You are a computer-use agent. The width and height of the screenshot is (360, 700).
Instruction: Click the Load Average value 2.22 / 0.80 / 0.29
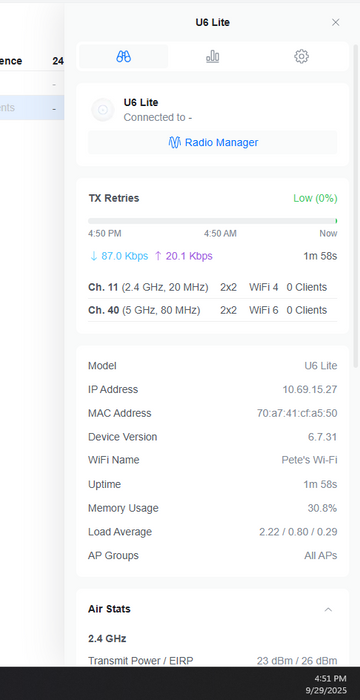click(298, 532)
